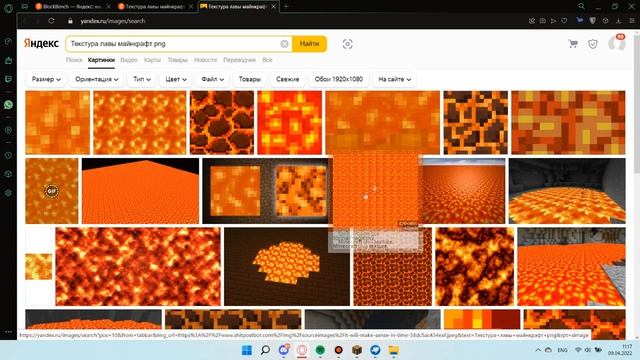
Task: Open File Explorer from the taskbar
Action: click(x=393, y=350)
